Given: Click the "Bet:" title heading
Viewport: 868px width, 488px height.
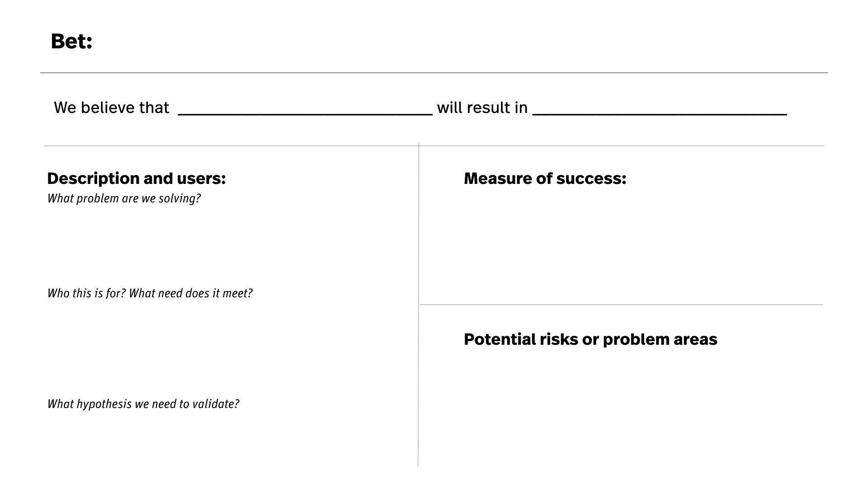Looking at the screenshot, I should coord(71,42).
